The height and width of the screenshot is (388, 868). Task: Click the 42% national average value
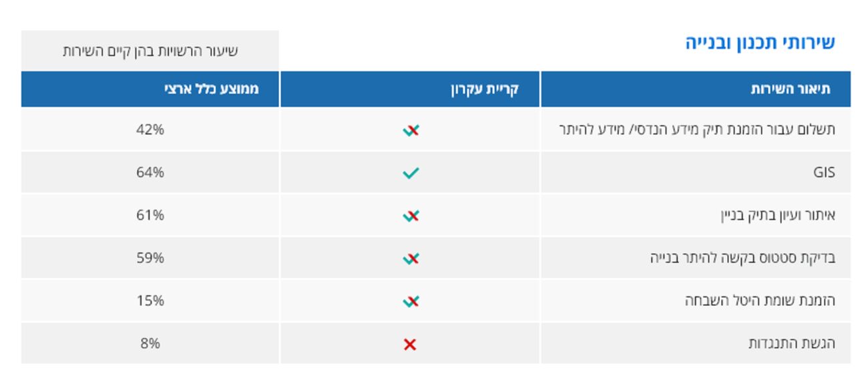[150, 130]
